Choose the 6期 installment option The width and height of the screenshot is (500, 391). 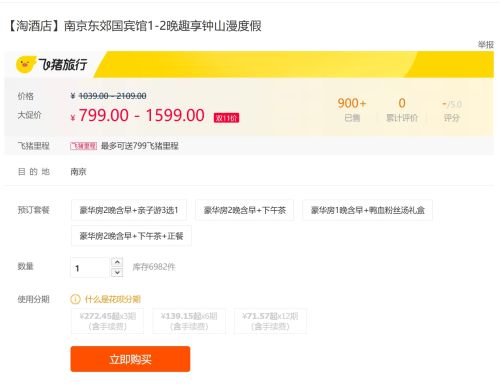tap(189, 321)
